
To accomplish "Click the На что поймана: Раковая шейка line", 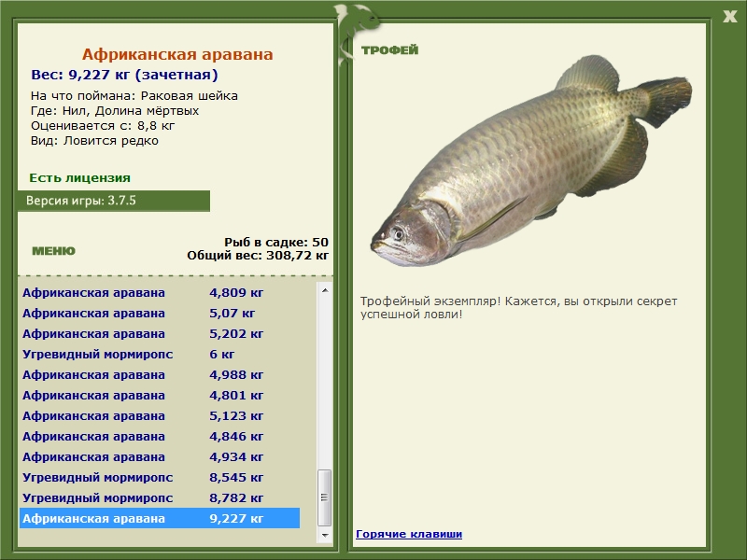I will pos(134,96).
